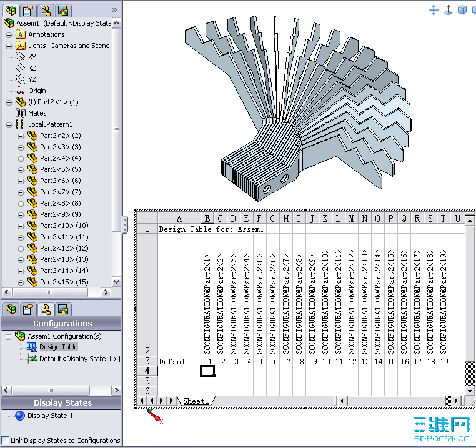Select the $CONFIGURATION@Part2<1> header cell
Screen dimensions: 476x448
click(x=207, y=295)
